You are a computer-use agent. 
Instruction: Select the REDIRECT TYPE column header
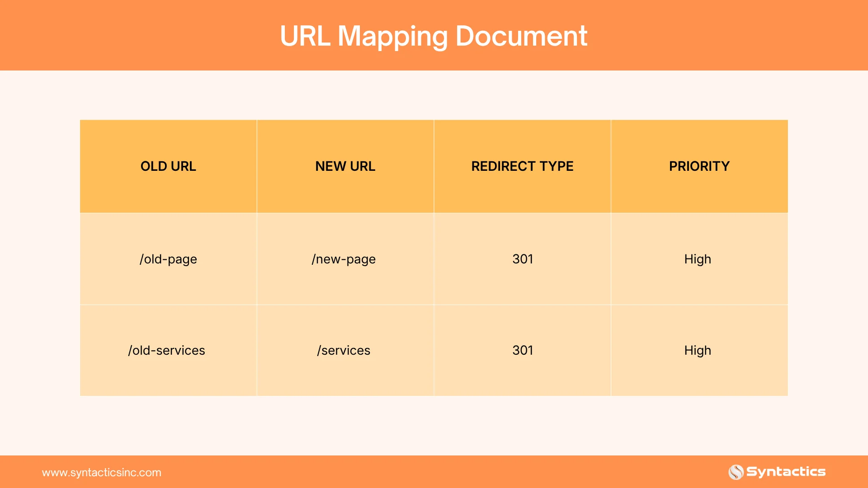coord(522,166)
